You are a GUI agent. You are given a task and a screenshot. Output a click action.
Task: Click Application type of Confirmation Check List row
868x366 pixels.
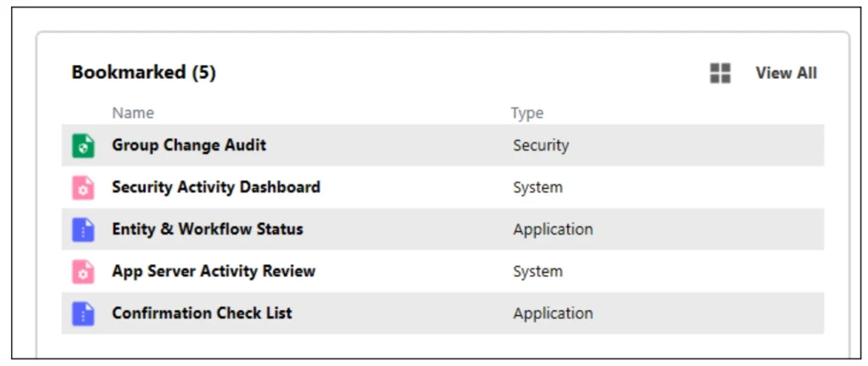coord(553,313)
